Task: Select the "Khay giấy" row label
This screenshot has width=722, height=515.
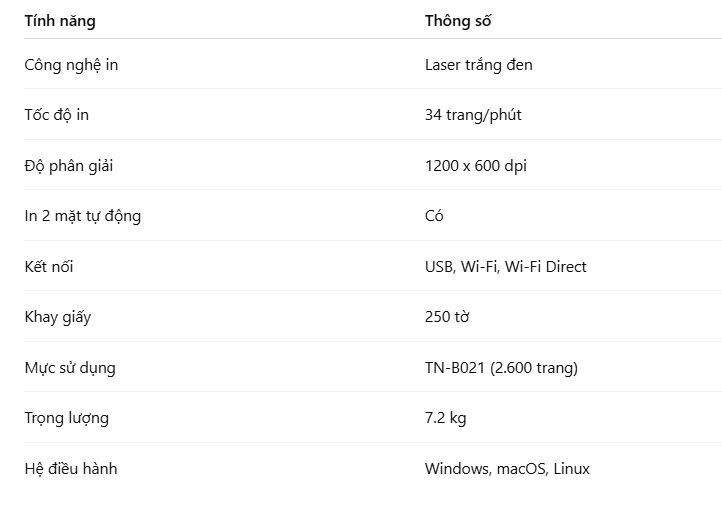Action: point(57,317)
